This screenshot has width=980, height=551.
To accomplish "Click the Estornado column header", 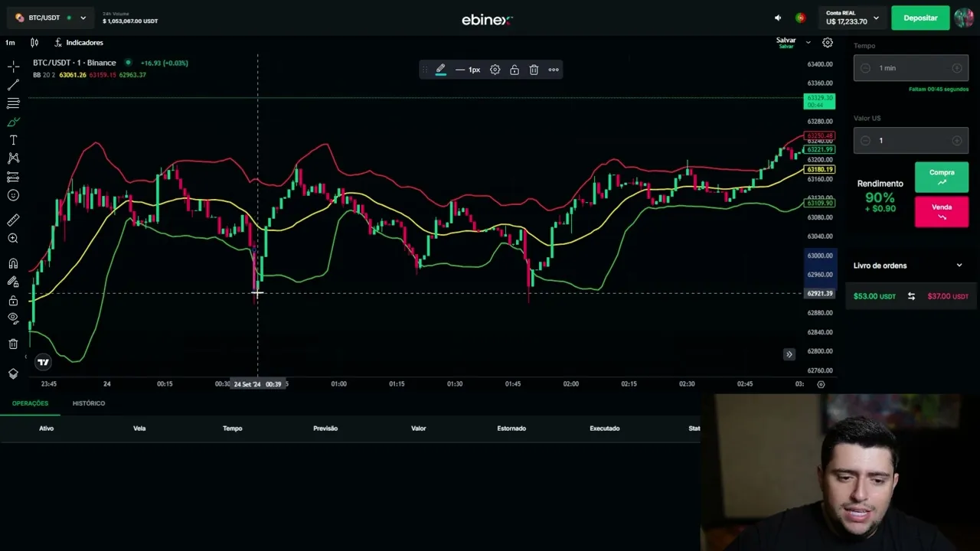I will coord(511,429).
